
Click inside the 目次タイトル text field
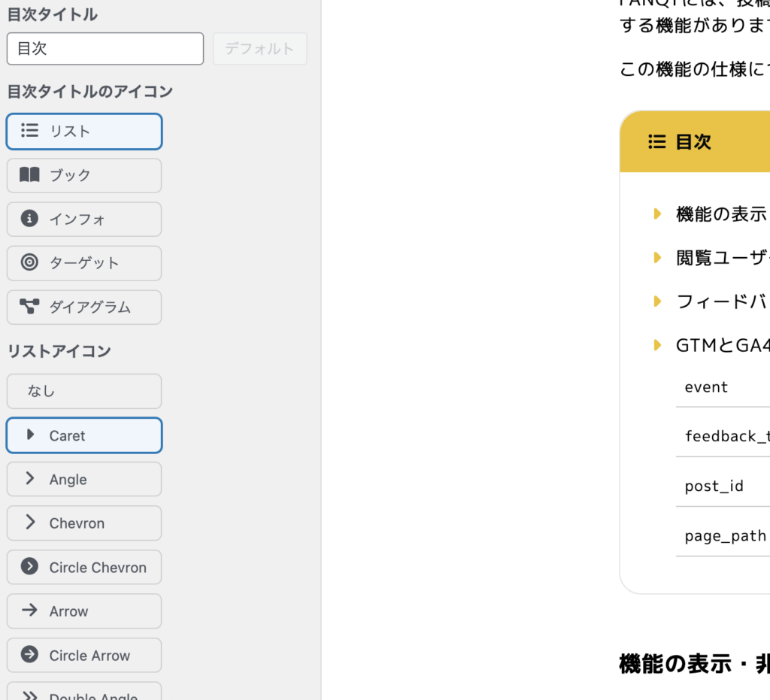click(105, 49)
